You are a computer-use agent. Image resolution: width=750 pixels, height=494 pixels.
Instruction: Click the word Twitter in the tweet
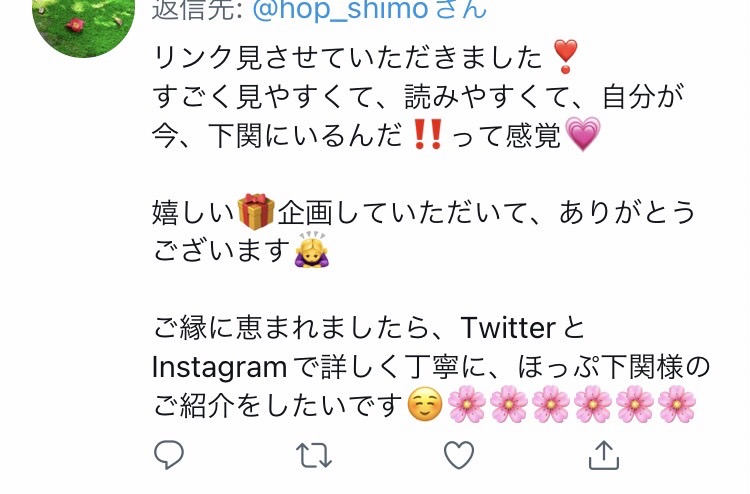point(508,328)
